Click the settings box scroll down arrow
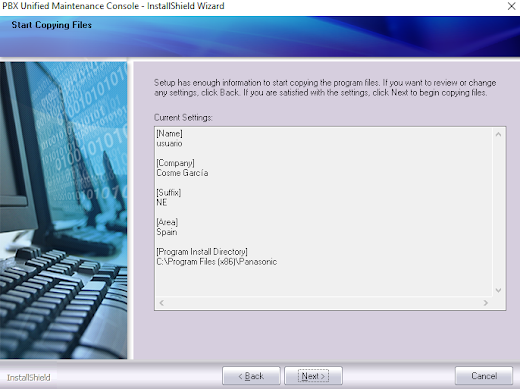Screen dimensions: 520x389 tap(498, 290)
